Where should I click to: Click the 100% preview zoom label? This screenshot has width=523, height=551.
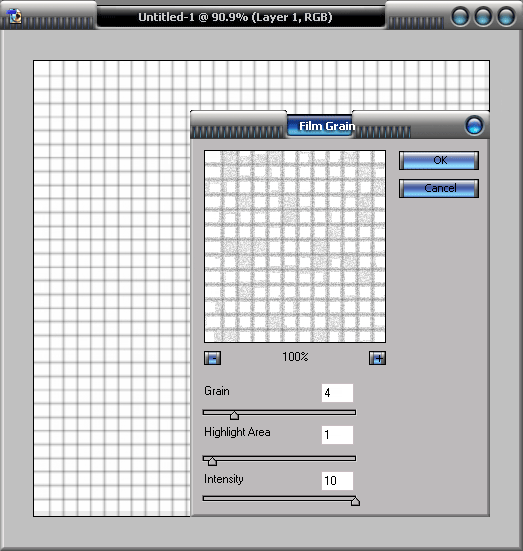coord(295,357)
